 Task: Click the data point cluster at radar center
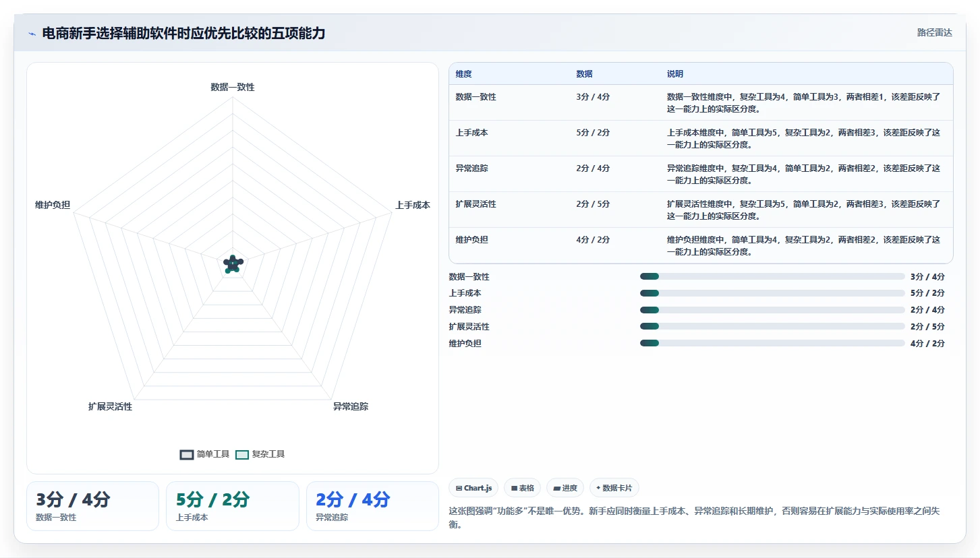click(233, 264)
